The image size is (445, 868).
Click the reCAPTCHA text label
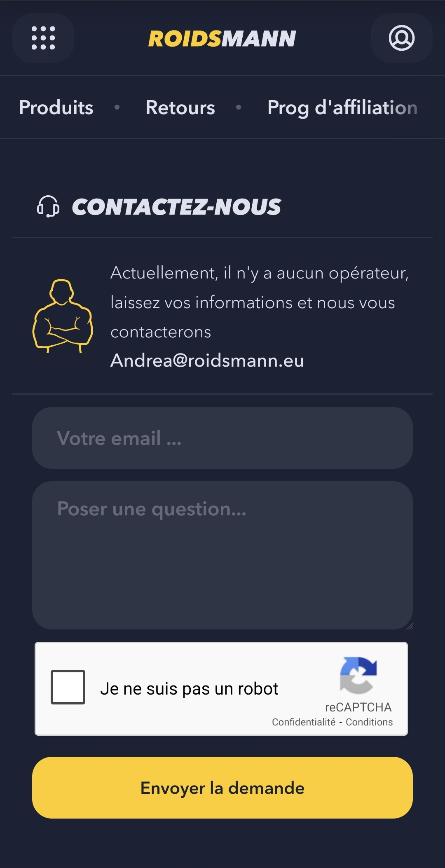(x=358, y=707)
